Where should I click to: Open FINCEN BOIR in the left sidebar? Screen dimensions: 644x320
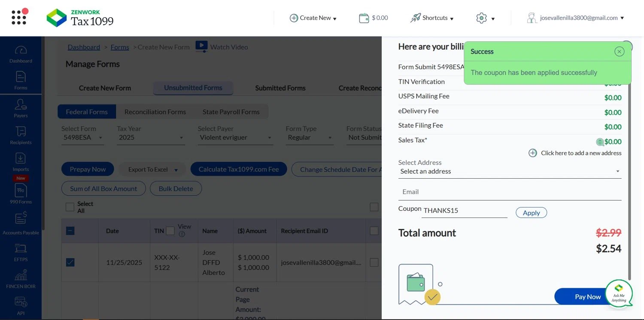(x=21, y=279)
